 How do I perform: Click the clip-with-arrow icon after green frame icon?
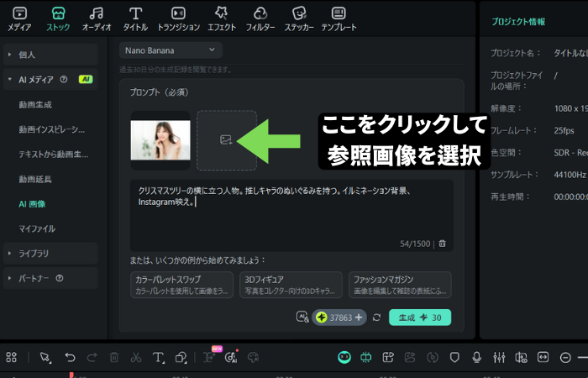388,357
